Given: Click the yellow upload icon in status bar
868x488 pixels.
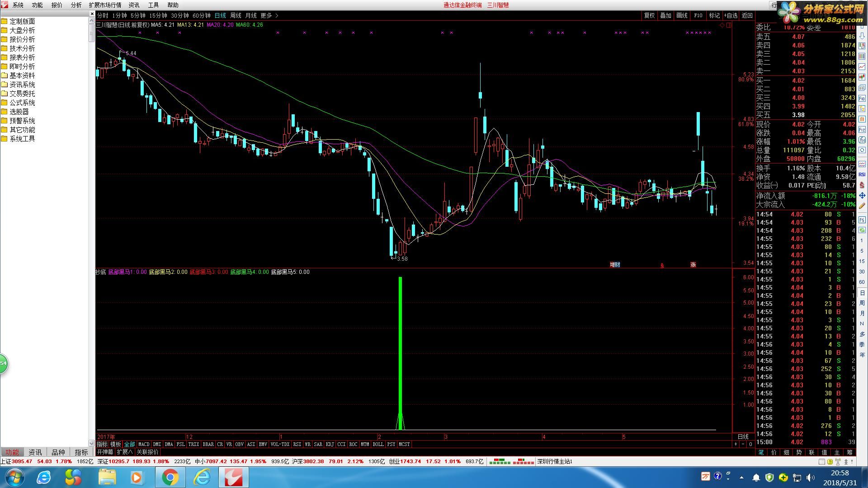Looking at the screenshot, I should pos(830,462).
